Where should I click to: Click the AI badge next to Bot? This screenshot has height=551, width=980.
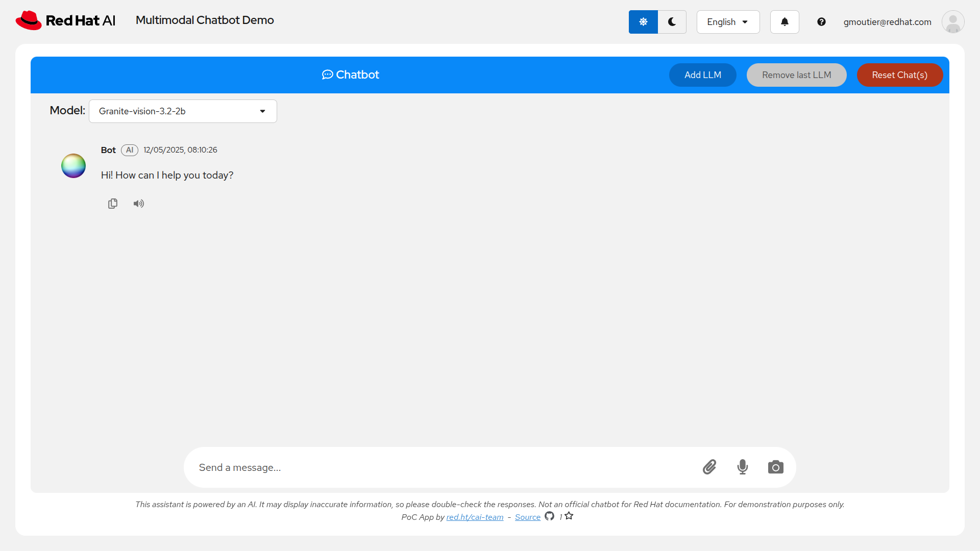[x=129, y=150]
